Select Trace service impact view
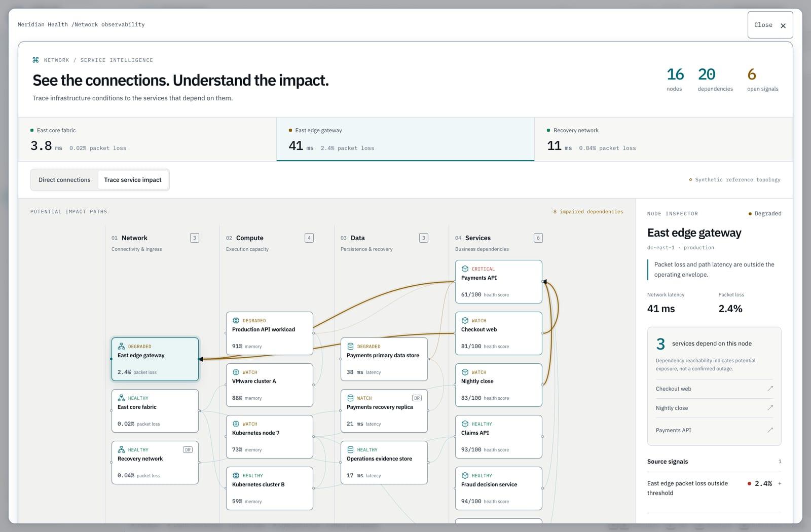The image size is (811, 532). pos(133,180)
